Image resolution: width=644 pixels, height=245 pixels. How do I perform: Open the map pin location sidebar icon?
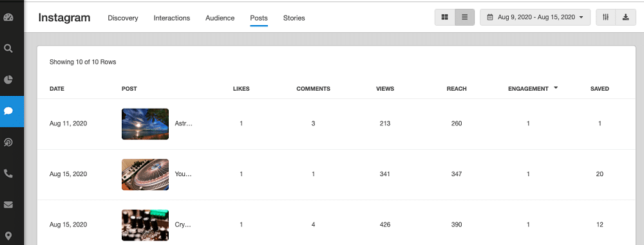click(x=8, y=235)
